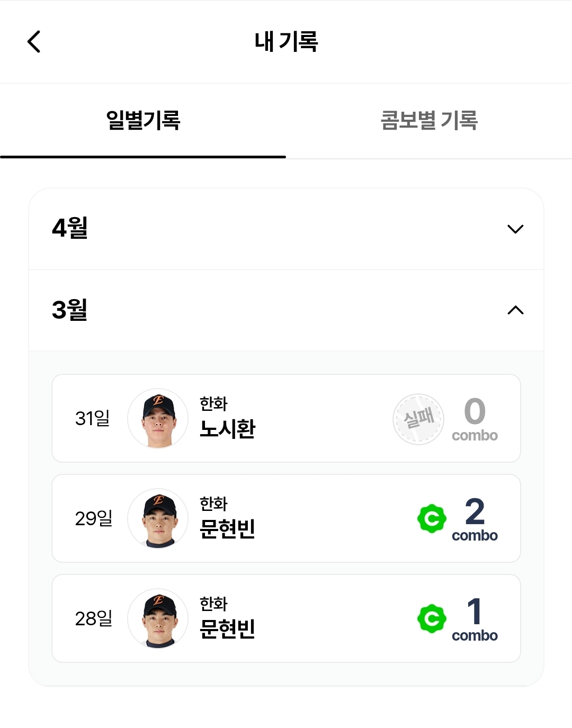Tap the gray 실패 stamp icon
This screenshot has height=728, width=572.
(x=418, y=419)
